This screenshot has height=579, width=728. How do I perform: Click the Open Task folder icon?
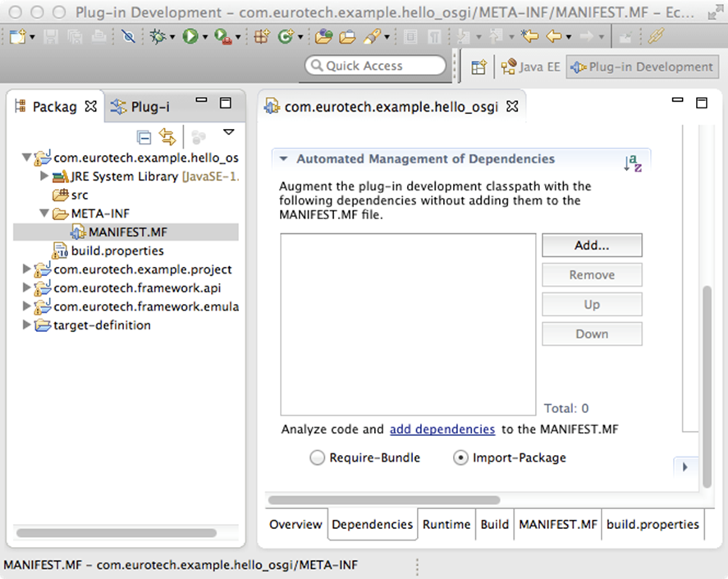pyautogui.click(x=347, y=36)
